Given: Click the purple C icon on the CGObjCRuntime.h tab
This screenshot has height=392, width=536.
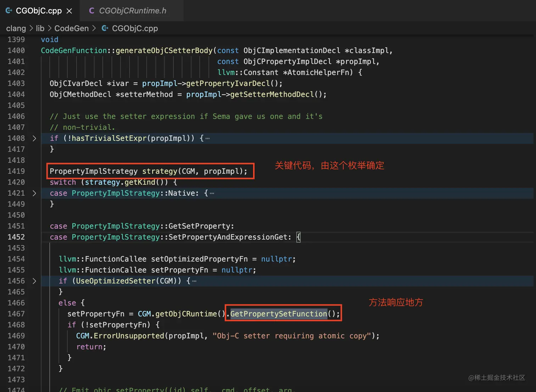Looking at the screenshot, I should 91,11.
